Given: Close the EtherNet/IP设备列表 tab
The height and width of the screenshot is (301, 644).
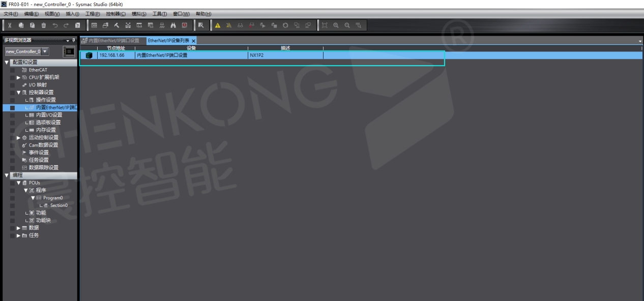Looking at the screenshot, I should 194,41.
